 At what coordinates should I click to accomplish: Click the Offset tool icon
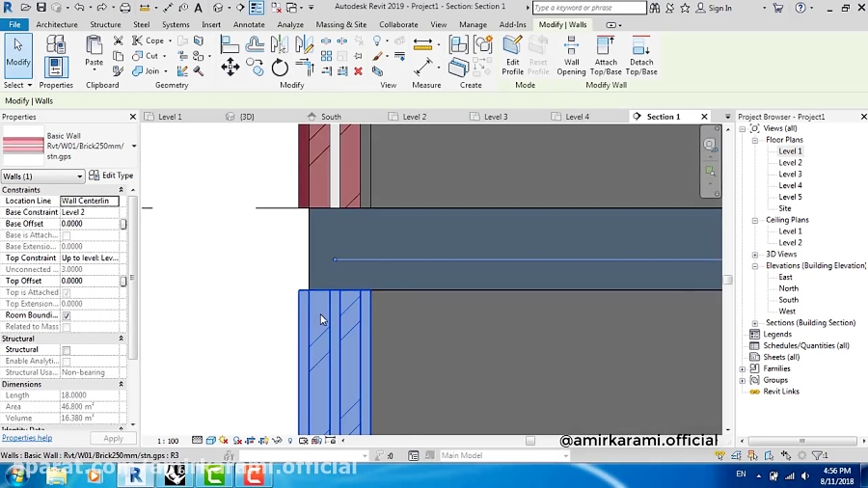[255, 44]
